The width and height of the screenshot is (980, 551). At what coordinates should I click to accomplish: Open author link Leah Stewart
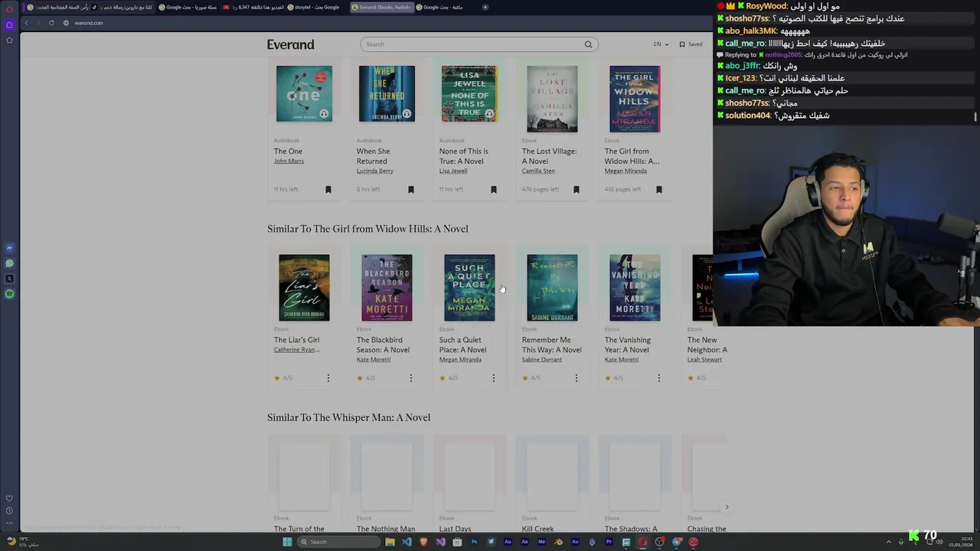pyautogui.click(x=704, y=360)
